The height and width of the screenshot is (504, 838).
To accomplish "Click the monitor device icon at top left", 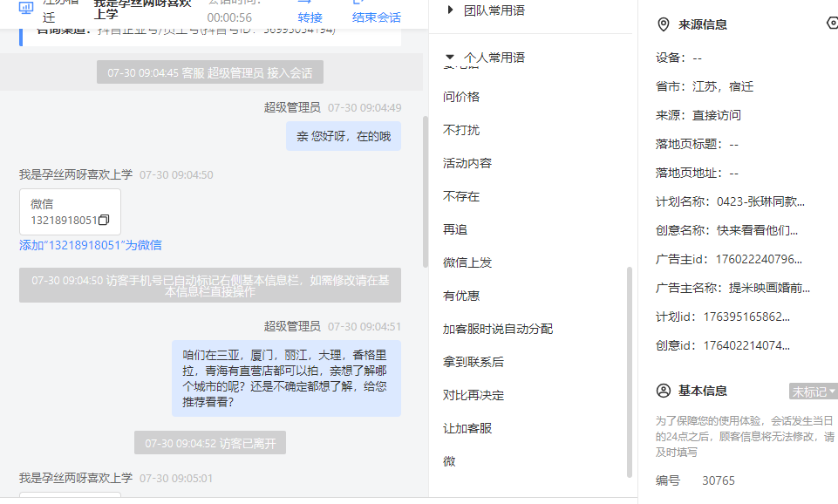I will (x=25, y=8).
